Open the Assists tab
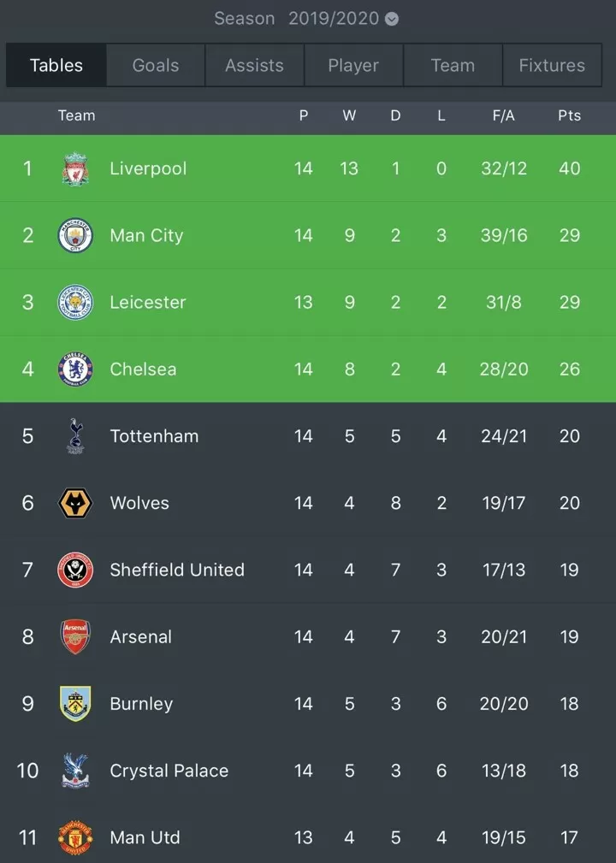The height and width of the screenshot is (863, 616). [254, 65]
